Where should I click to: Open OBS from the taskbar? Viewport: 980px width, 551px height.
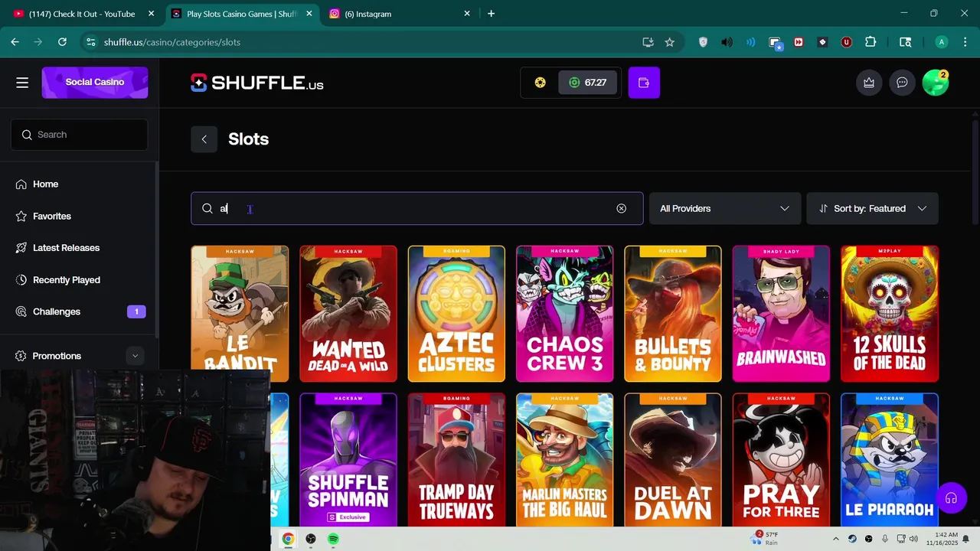pos(310,539)
